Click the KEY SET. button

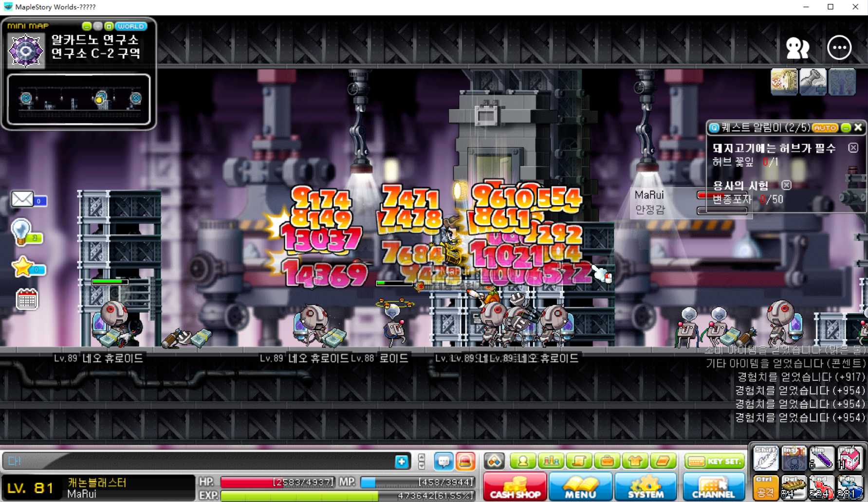tap(715, 461)
